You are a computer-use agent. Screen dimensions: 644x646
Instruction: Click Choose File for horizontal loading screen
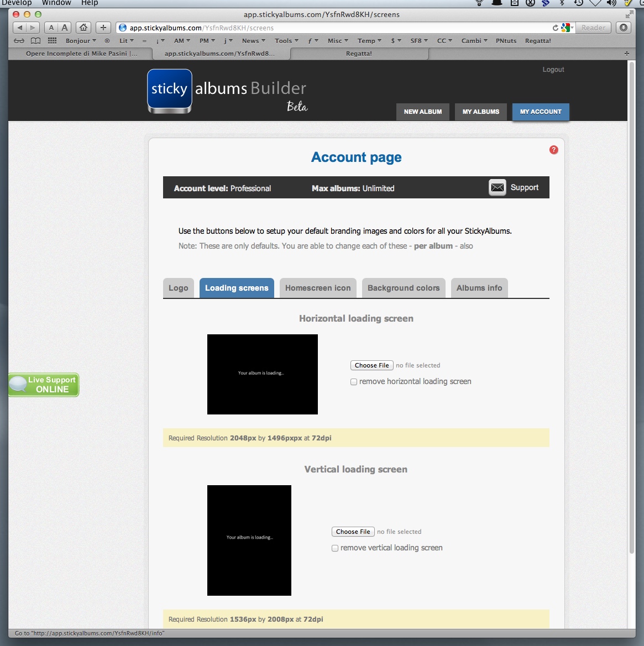tap(371, 365)
